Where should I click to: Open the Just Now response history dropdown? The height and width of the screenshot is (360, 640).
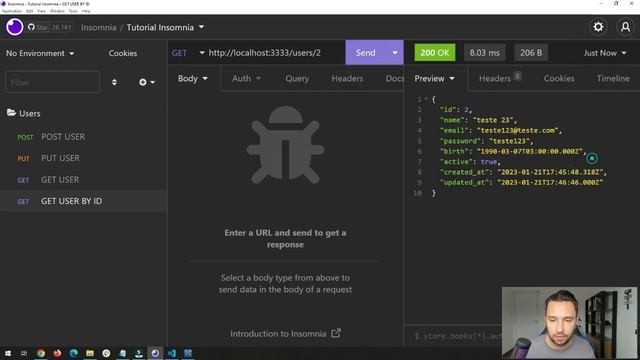(x=604, y=53)
